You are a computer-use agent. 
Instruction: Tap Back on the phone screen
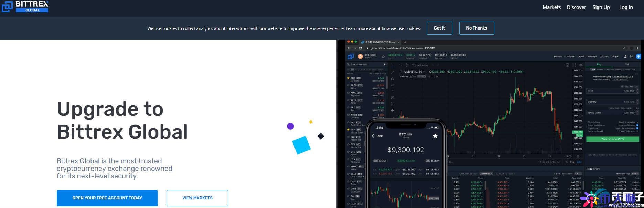pos(377,136)
